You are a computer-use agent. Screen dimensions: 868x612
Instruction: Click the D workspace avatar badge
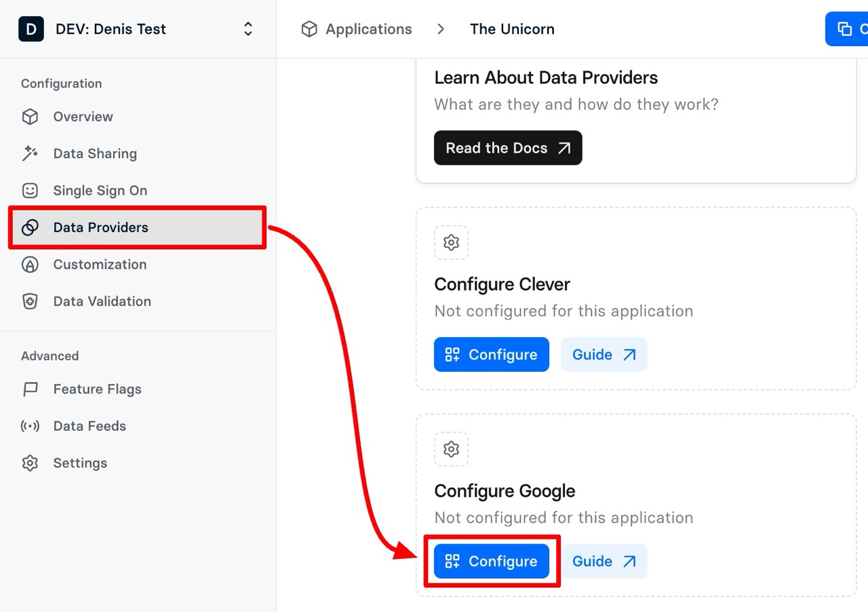coord(31,29)
